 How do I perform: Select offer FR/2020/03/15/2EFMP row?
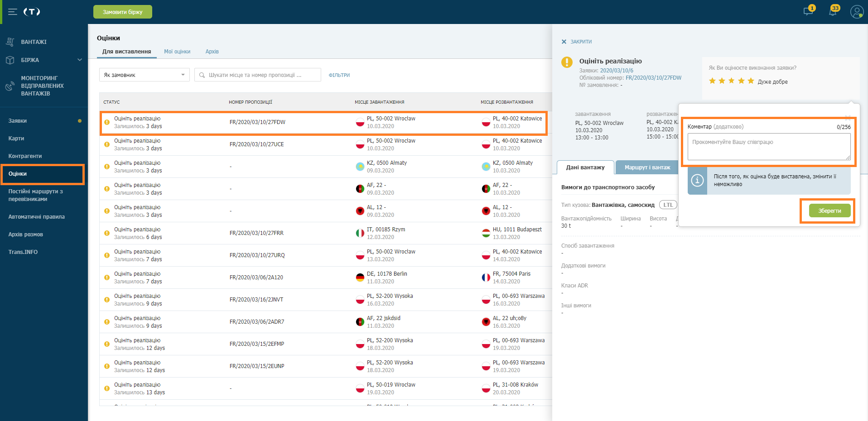[x=325, y=344]
